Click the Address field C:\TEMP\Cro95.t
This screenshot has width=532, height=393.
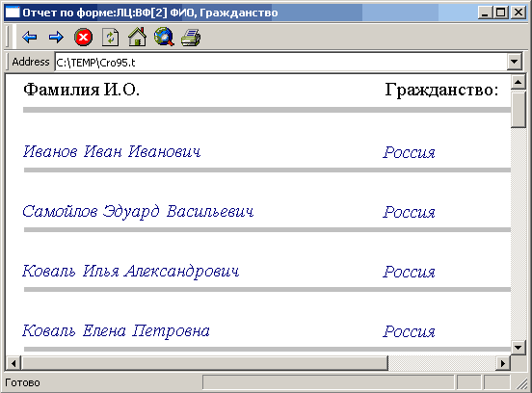(x=280, y=62)
